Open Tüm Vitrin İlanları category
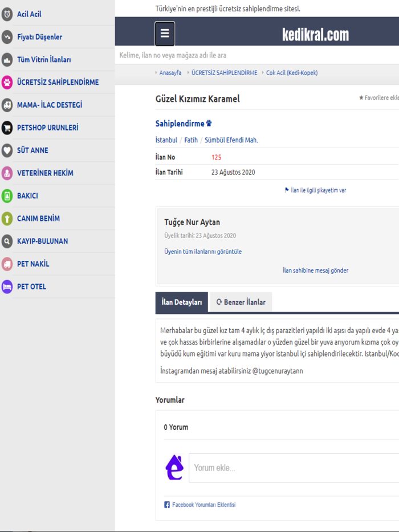The width and height of the screenshot is (399, 532). (x=44, y=60)
